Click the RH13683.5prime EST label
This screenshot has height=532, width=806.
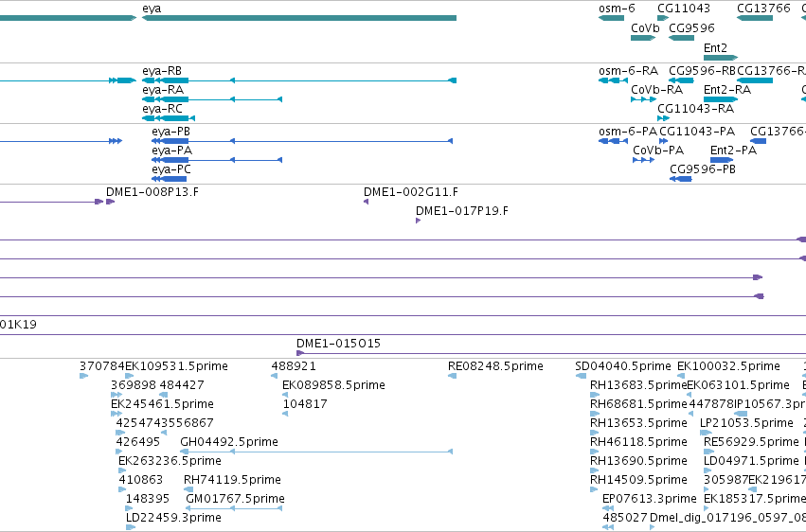638,385
